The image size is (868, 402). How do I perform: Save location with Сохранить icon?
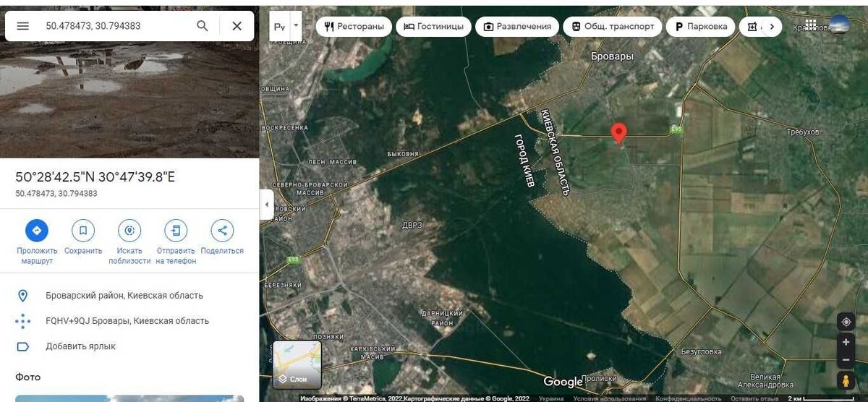[x=83, y=231]
